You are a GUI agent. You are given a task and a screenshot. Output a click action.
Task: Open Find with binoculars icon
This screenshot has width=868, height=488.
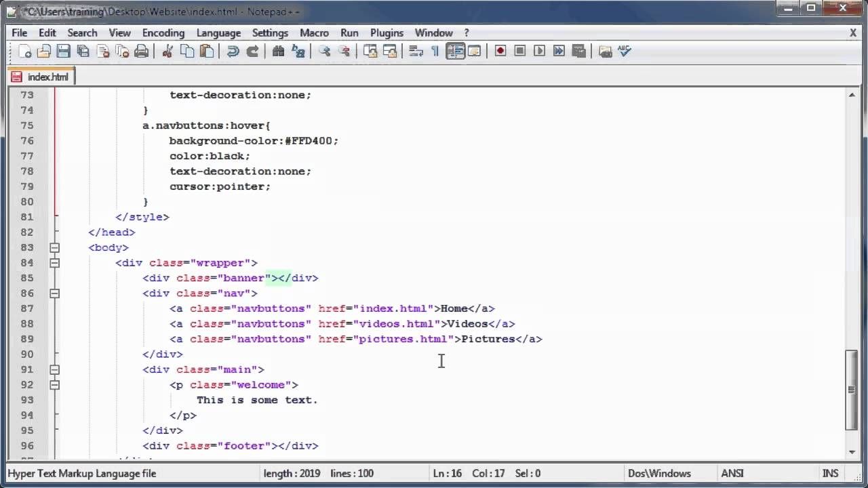click(x=278, y=52)
